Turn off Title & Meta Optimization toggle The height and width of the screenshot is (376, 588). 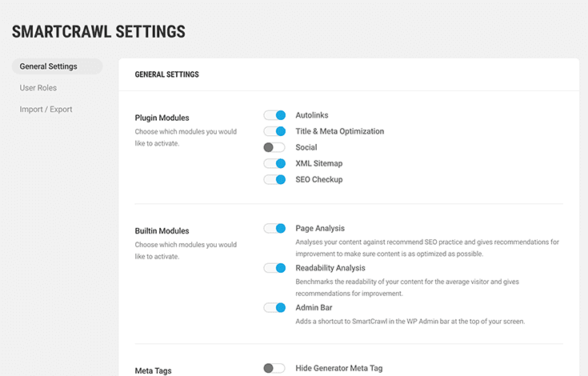[x=274, y=131]
